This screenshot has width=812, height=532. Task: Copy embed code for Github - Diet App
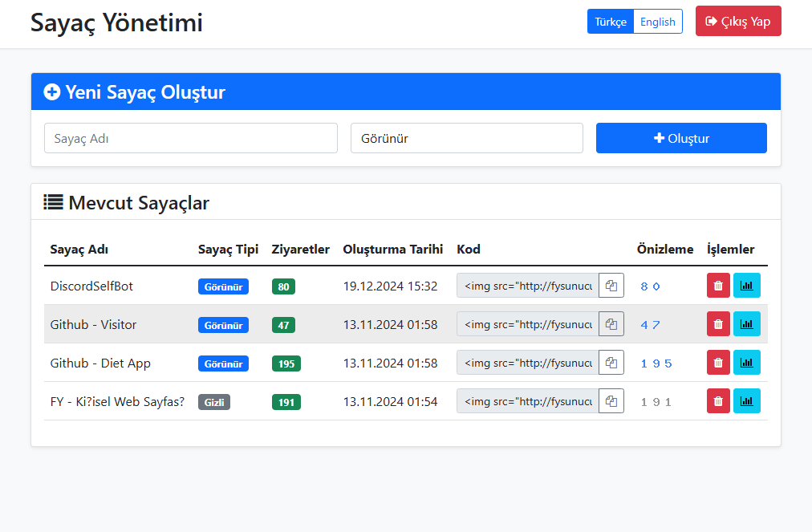[x=611, y=363]
